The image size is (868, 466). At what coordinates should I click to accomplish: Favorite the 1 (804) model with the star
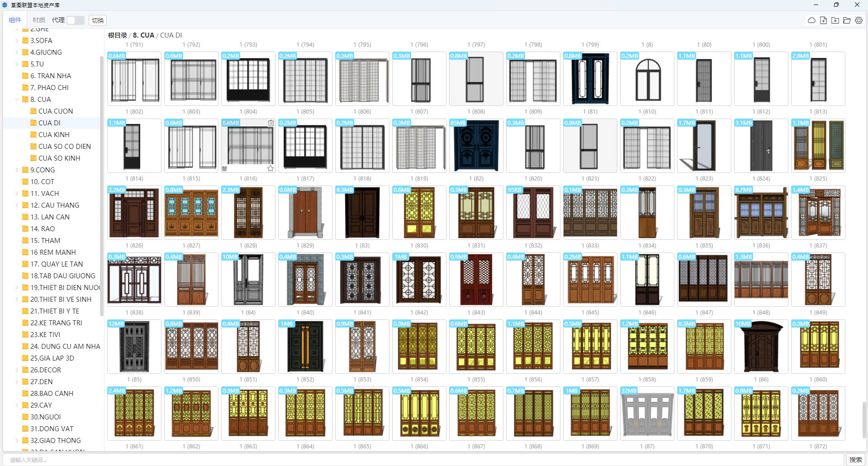click(x=270, y=168)
